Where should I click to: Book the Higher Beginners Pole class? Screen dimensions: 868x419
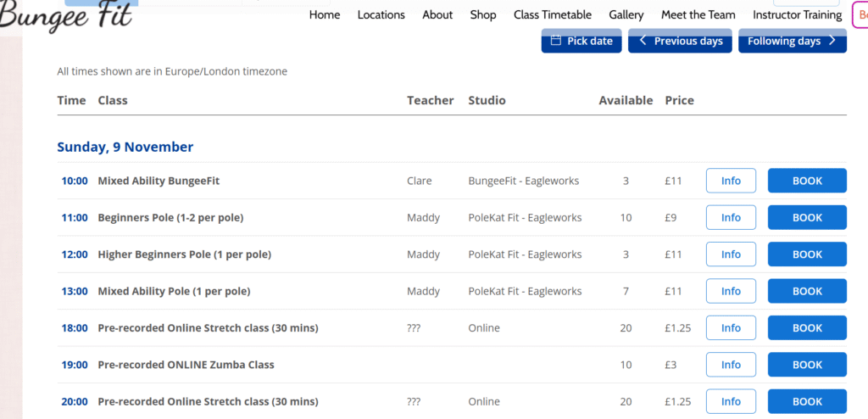coord(807,254)
